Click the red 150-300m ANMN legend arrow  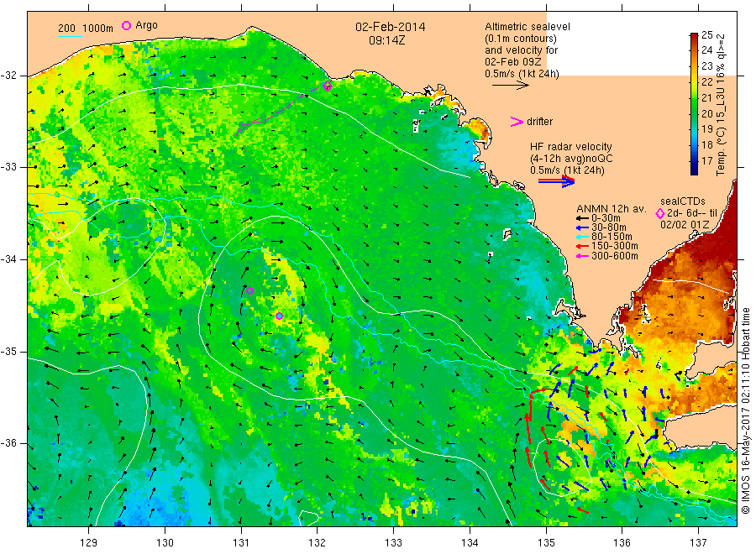click(582, 246)
